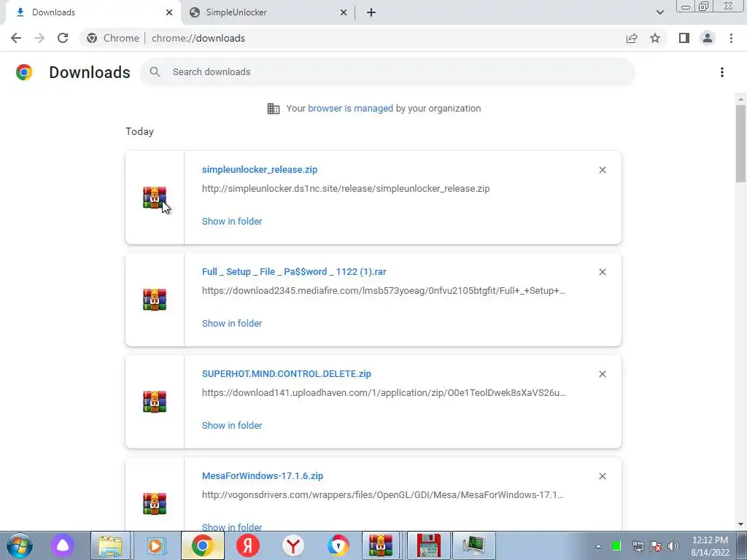Click the archive icon of SUPERHOT.MIND.CONTROL.DELETE.zip
Viewport: 747px width, 560px height.
[x=155, y=402]
